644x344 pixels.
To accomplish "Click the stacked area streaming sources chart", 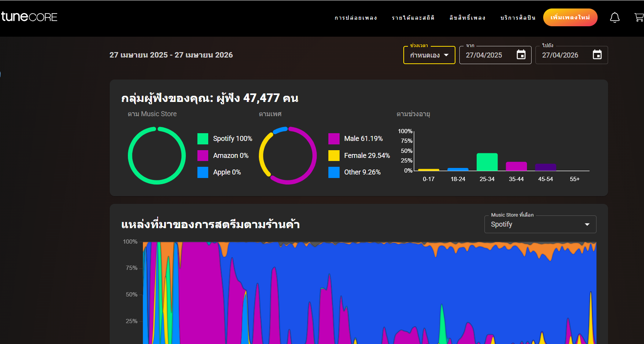I will pyautogui.click(x=370, y=293).
